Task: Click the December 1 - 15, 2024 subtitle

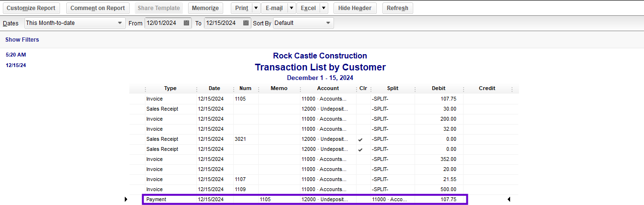Action: click(x=320, y=78)
